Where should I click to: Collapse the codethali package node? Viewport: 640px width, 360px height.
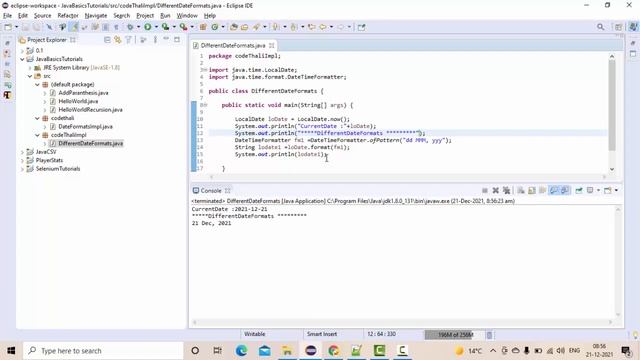pyautogui.click(x=38, y=118)
